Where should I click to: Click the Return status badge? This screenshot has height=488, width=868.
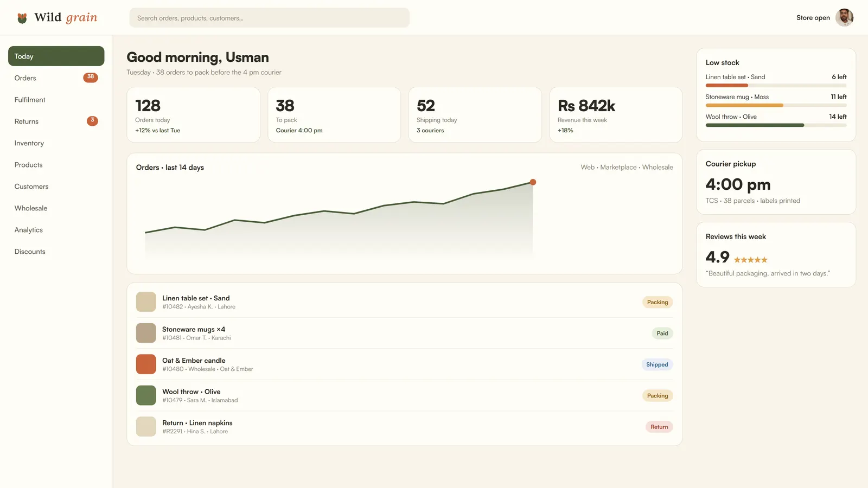click(x=659, y=427)
